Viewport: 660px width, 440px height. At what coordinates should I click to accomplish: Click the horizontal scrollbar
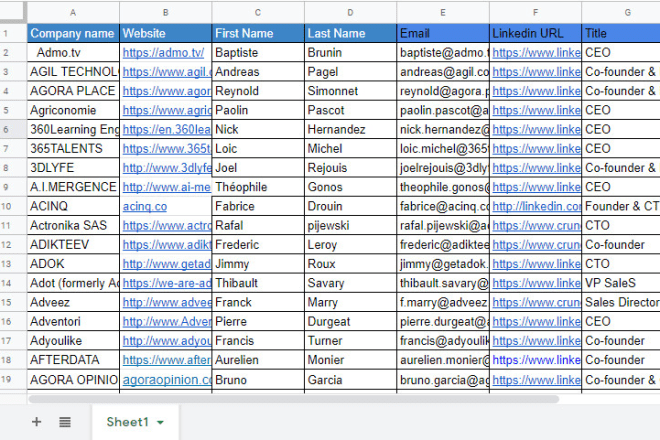coord(294,399)
